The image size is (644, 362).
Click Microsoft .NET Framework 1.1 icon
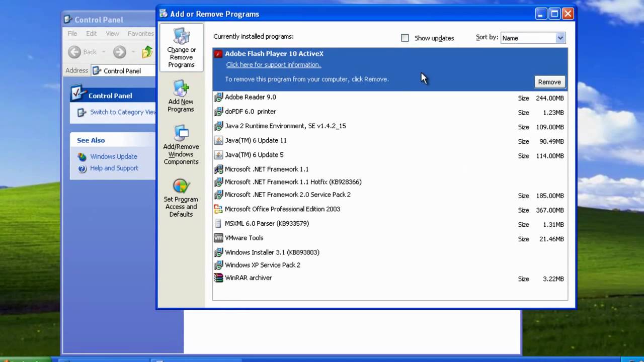(x=218, y=169)
